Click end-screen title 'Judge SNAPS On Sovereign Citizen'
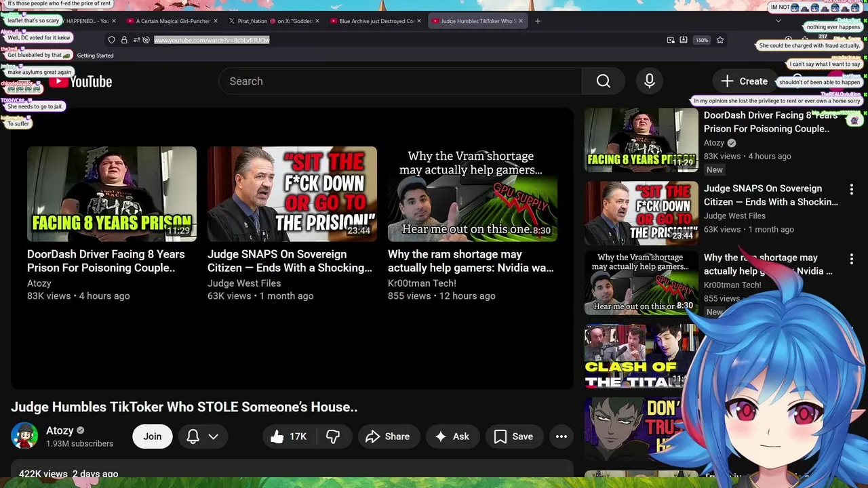This screenshot has width=868, height=488. tap(290, 261)
